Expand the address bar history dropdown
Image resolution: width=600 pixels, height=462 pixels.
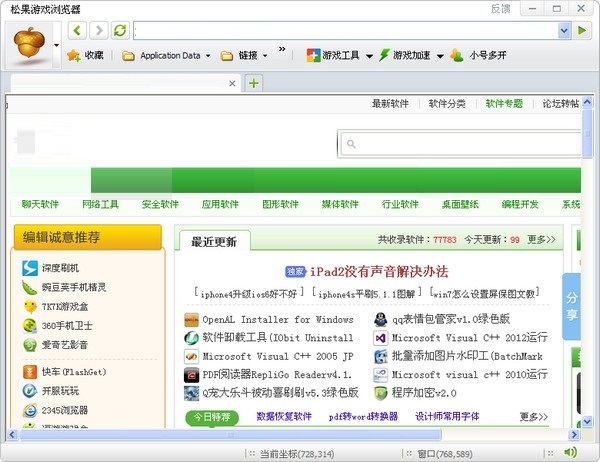point(564,31)
